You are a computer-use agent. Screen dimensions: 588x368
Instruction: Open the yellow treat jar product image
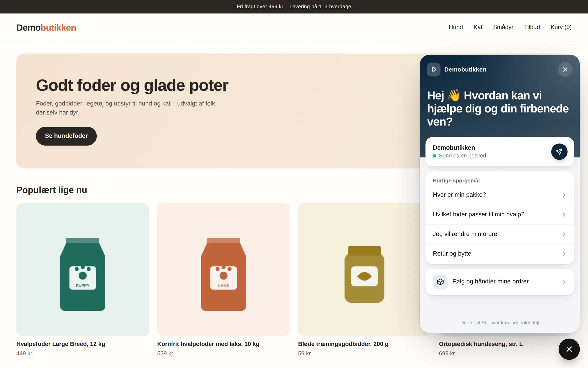tap(359, 270)
